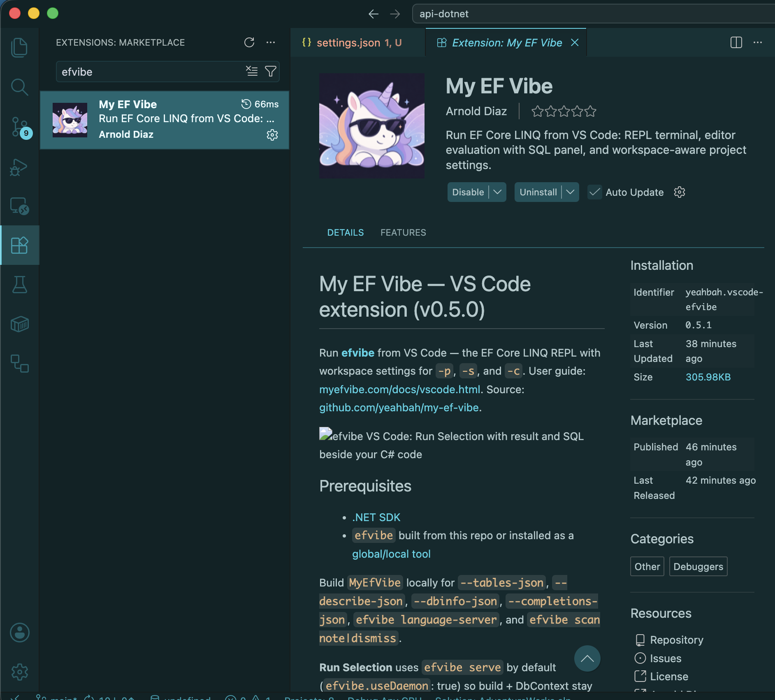This screenshot has width=775, height=700.
Task: Split the editor to the right
Action: click(736, 42)
